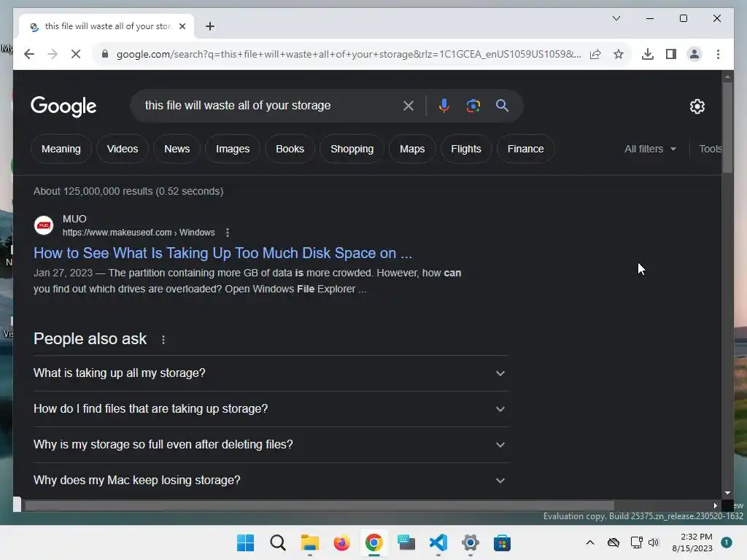Open a new tab with plus button

click(210, 26)
